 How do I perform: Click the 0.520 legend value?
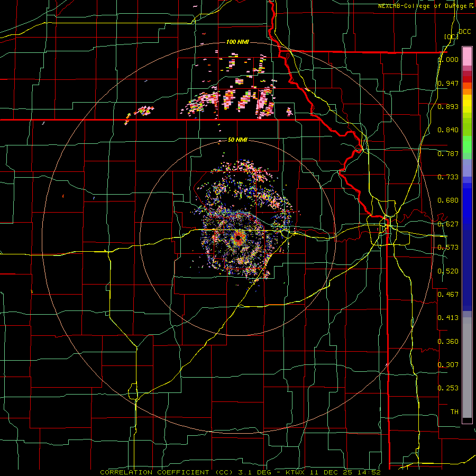coord(448,271)
